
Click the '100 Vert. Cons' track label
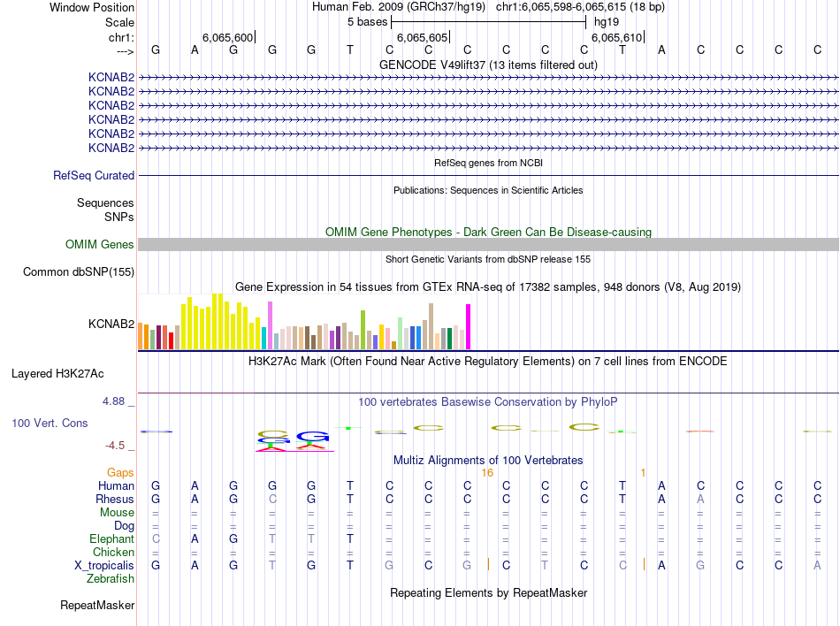[50, 423]
